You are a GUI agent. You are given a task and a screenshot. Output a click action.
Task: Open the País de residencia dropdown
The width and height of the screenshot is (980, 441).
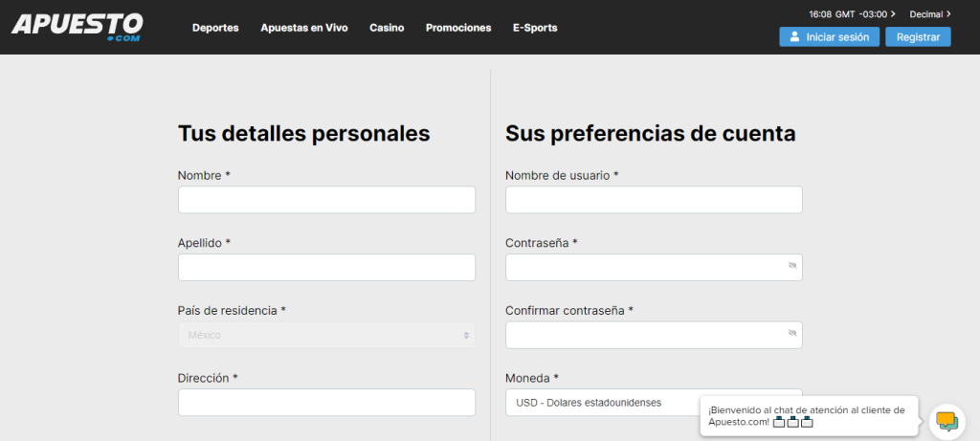point(326,335)
